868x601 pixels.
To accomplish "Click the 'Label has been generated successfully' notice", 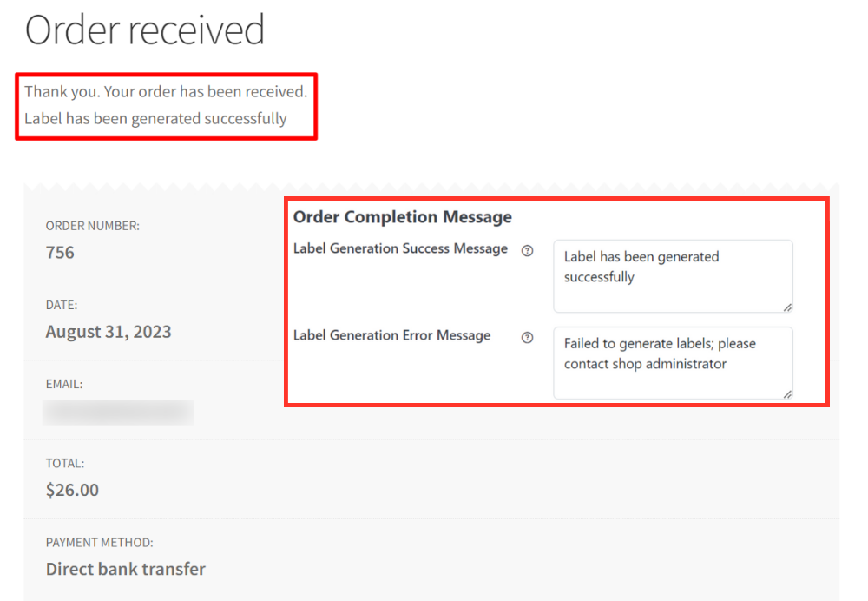I will tap(155, 118).
